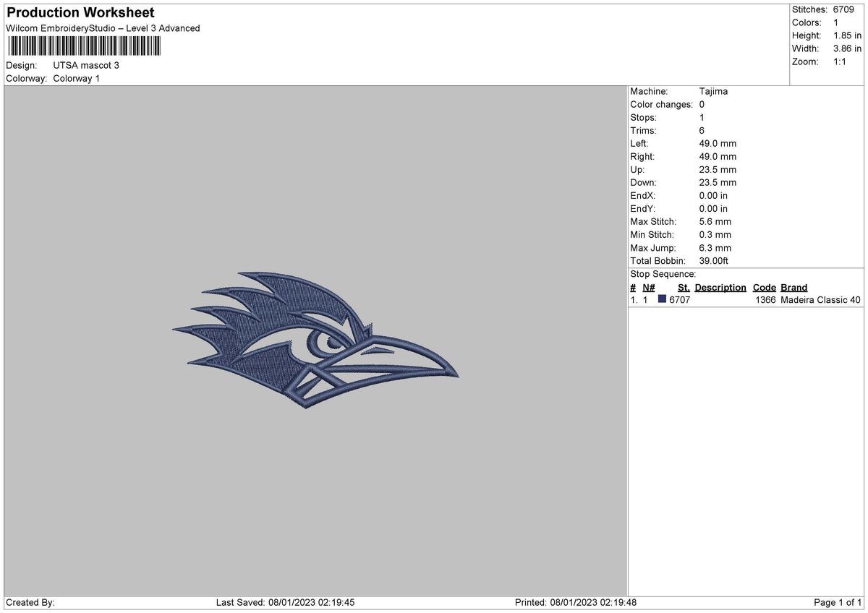Click the Machine value 'Tajima'

[x=713, y=91]
